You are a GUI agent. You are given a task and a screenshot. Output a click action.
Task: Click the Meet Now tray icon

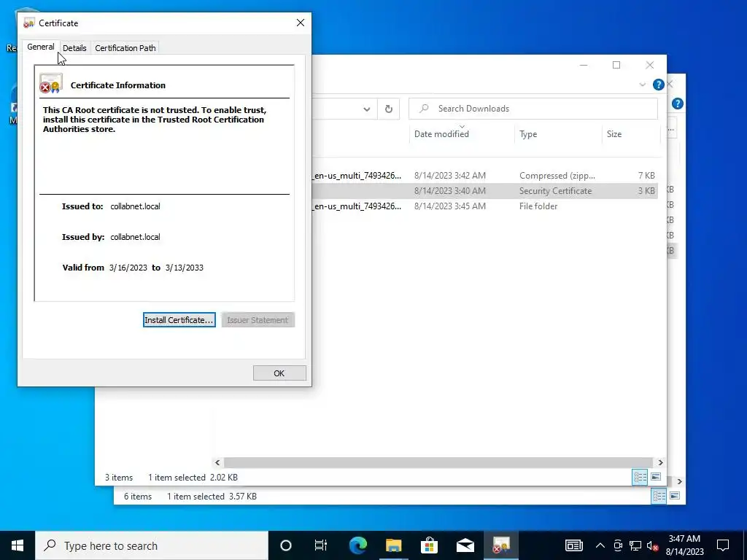tap(618, 545)
